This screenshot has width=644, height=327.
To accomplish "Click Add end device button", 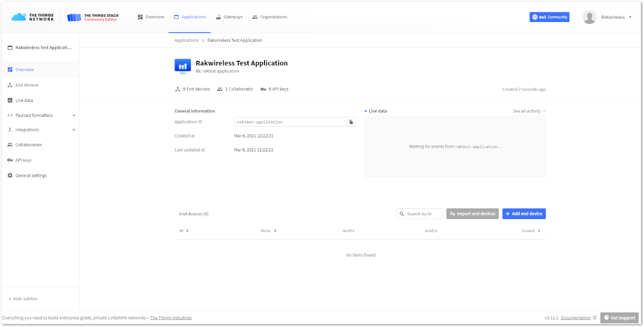I will [x=524, y=214].
